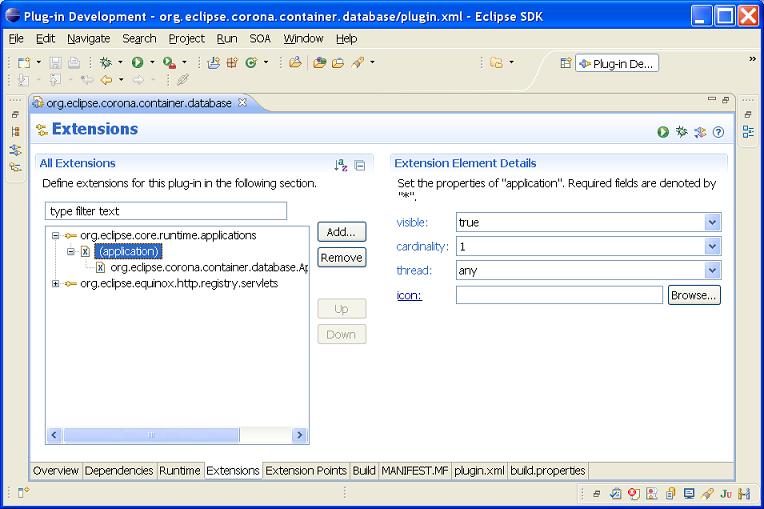Open the New wizard dropdown arrow
The image size is (764, 509).
pyautogui.click(x=38, y=62)
